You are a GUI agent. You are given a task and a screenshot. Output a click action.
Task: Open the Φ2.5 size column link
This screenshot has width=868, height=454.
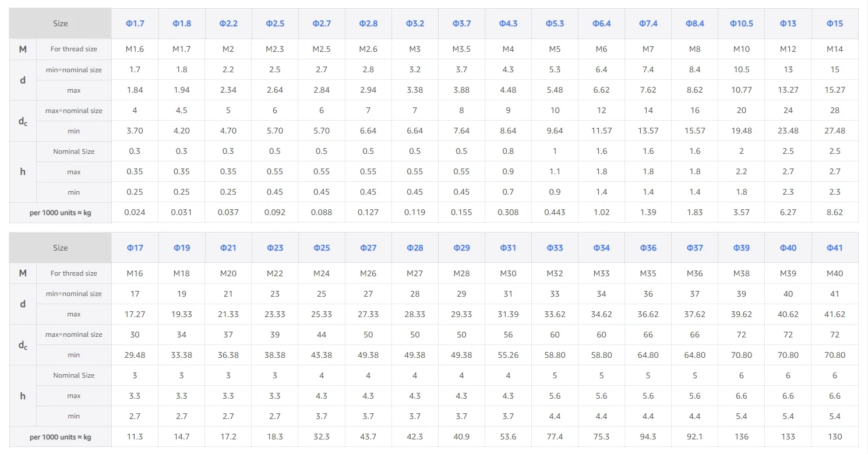point(275,23)
